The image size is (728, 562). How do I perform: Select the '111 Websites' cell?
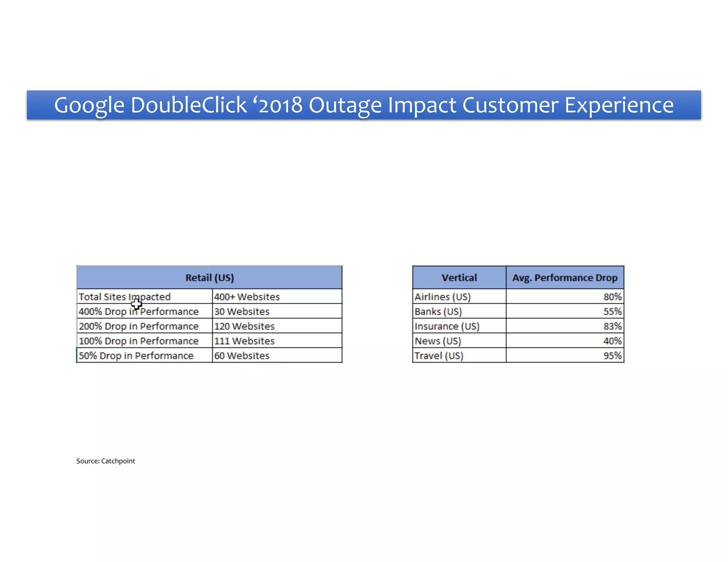coord(277,341)
